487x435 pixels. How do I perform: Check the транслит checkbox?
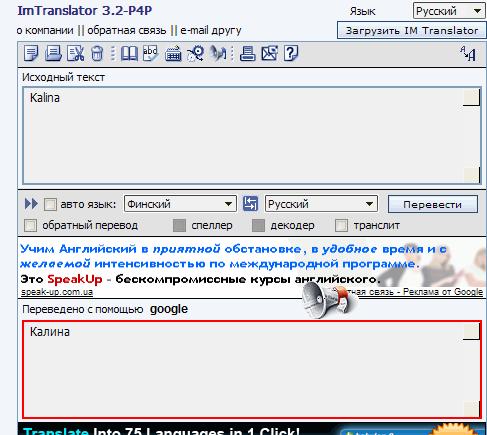coord(341,225)
